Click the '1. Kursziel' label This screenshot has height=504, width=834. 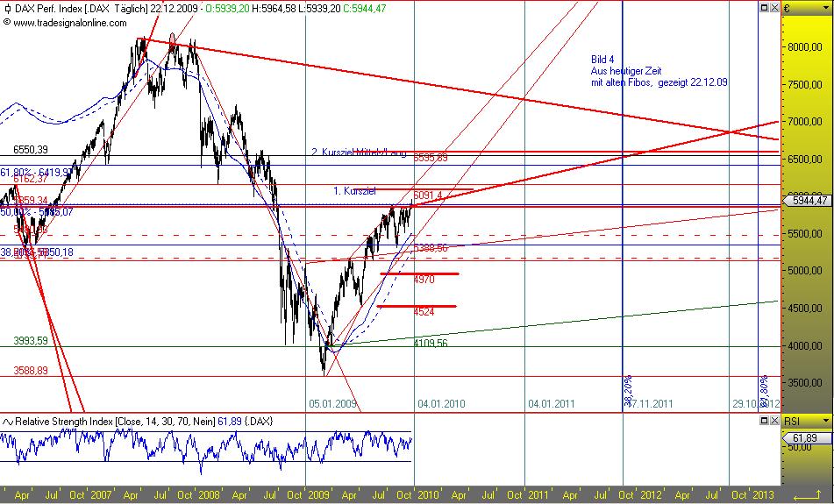pos(355,191)
